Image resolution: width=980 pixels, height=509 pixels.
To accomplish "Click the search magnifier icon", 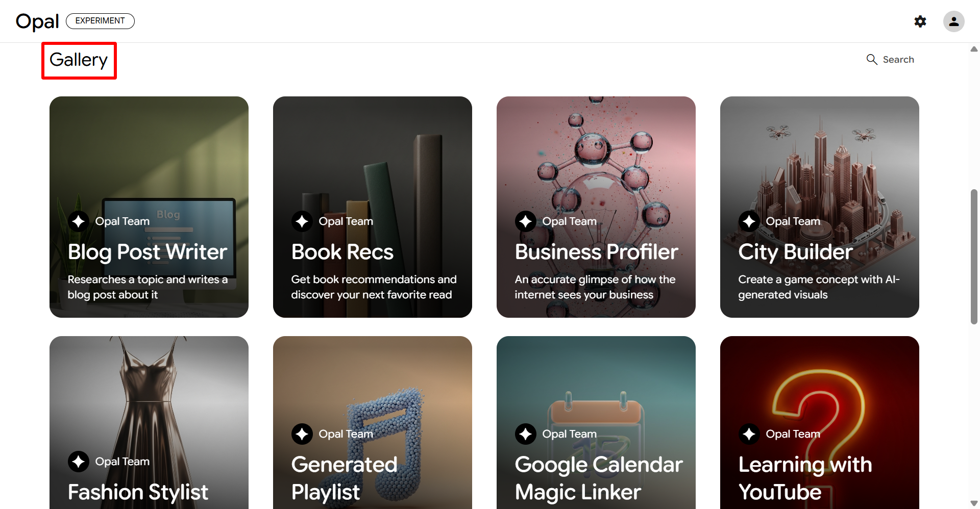I will (871, 60).
